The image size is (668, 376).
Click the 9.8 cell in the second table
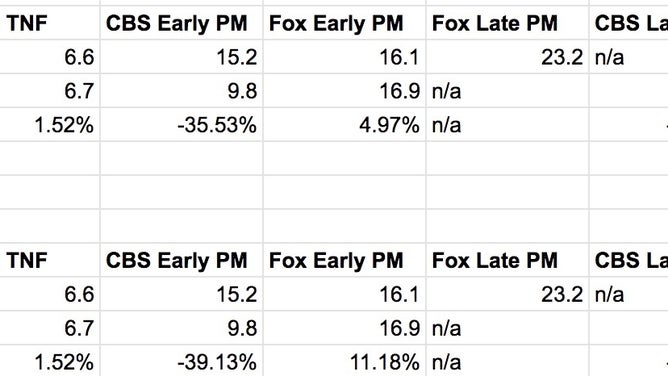point(182,328)
